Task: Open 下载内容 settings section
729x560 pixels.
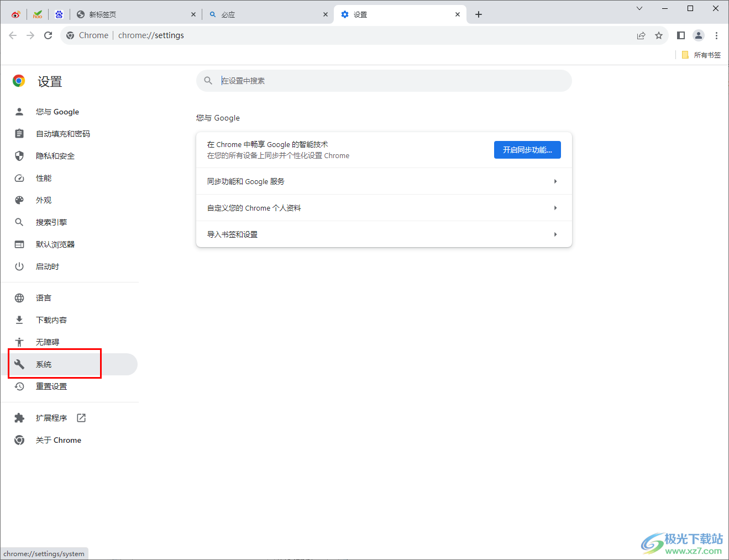Action: pos(69,320)
